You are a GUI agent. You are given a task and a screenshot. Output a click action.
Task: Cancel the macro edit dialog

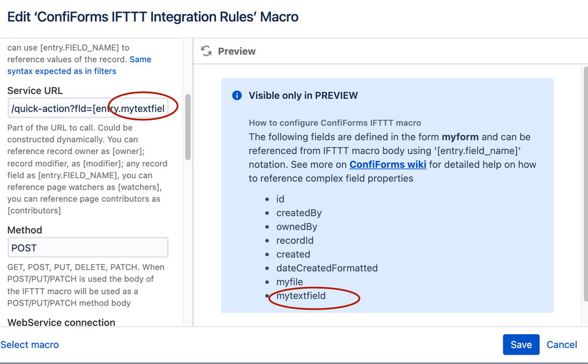click(562, 345)
